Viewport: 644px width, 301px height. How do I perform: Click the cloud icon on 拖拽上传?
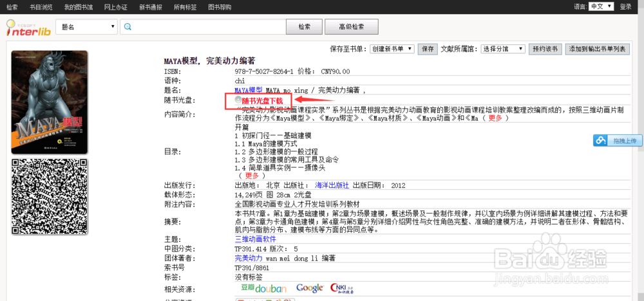[601, 141]
